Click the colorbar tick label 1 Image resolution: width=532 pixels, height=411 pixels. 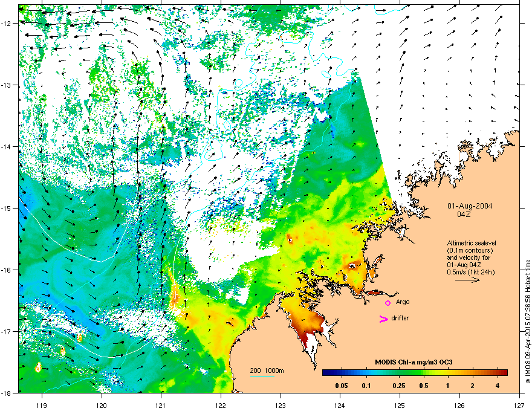pos(448,386)
